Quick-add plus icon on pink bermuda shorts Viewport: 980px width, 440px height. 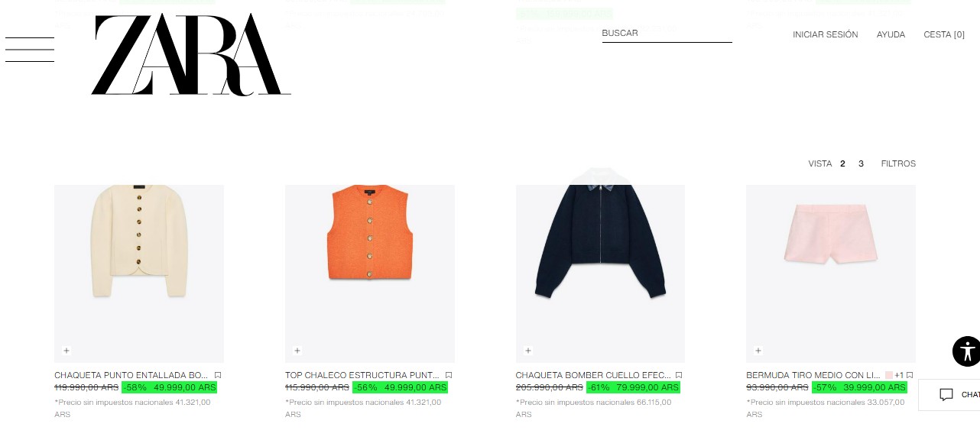758,351
